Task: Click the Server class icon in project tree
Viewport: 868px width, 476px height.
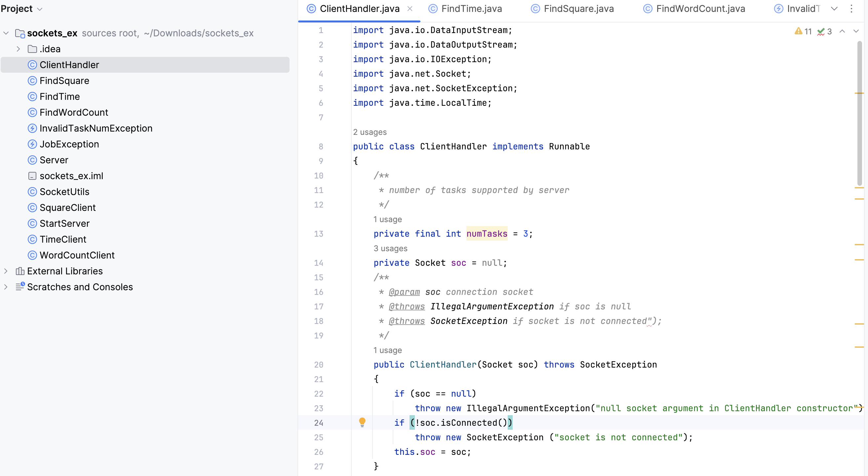Action: [x=32, y=160]
